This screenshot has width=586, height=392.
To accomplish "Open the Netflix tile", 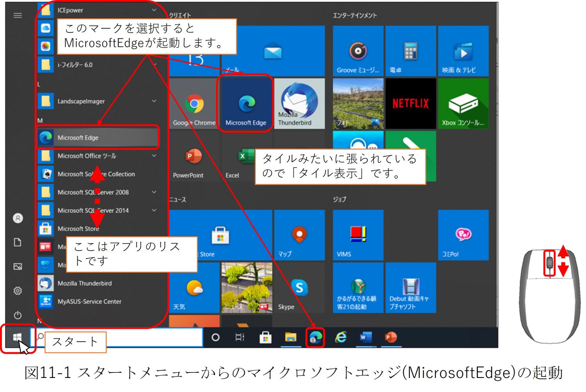I will (x=411, y=103).
